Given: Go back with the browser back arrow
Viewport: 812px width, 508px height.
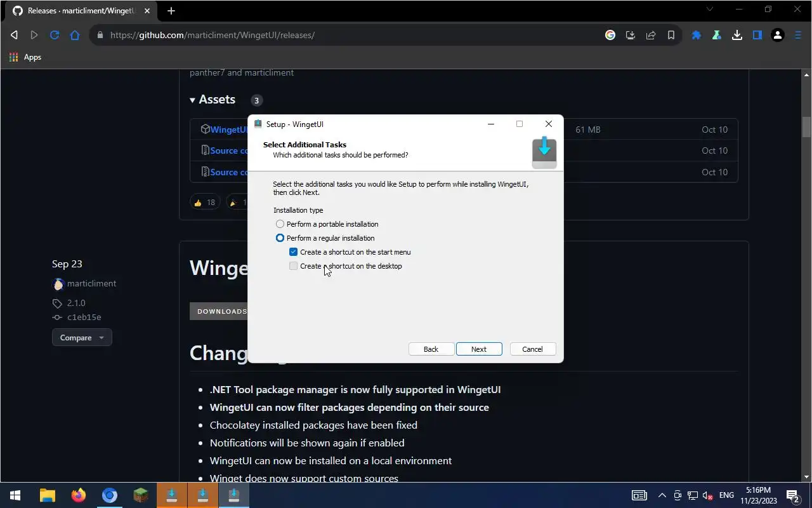Looking at the screenshot, I should pyautogui.click(x=14, y=35).
